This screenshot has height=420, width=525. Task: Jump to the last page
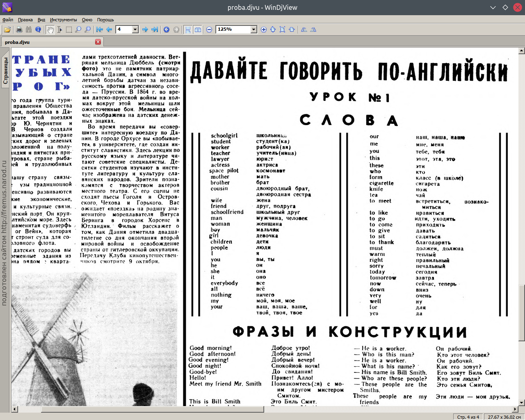(x=155, y=30)
